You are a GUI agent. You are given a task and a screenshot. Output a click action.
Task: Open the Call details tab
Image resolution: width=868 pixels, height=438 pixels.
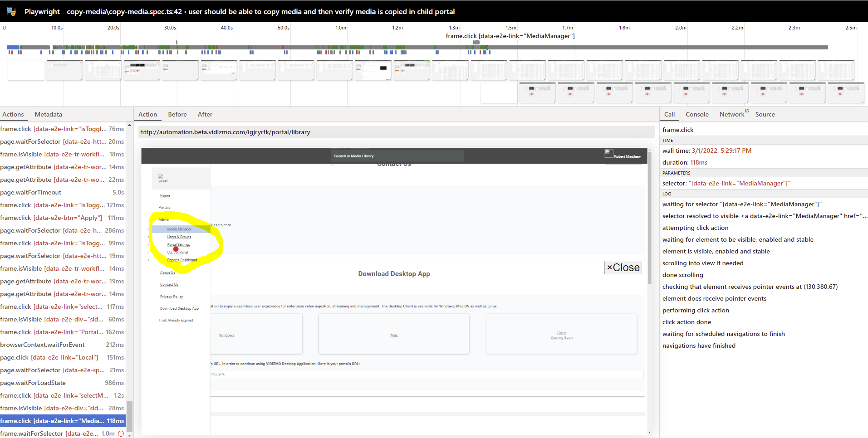pyautogui.click(x=669, y=114)
